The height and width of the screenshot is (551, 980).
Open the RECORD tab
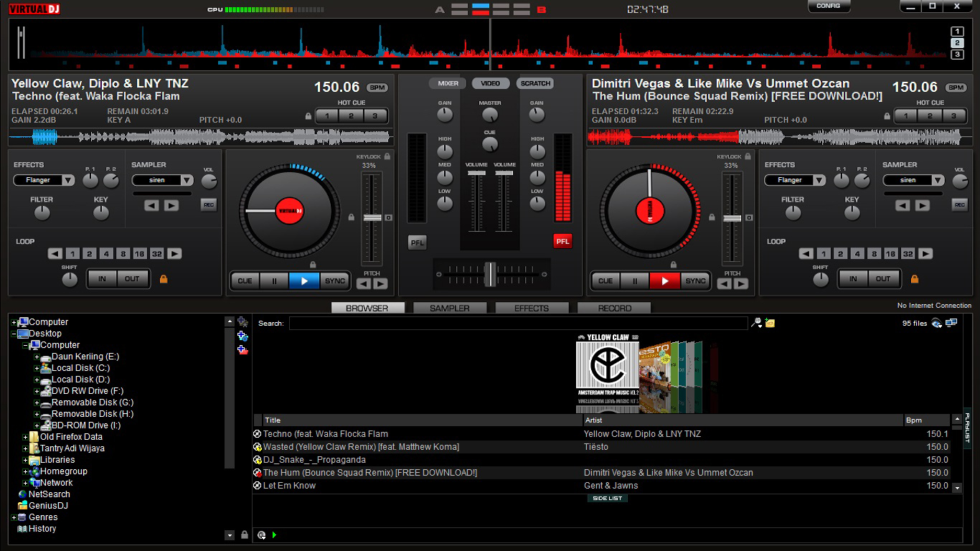tap(615, 308)
